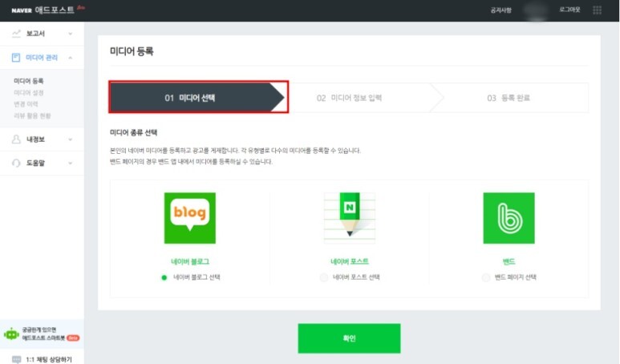Select the 네이버 포스트 선택 radio button
Image resolution: width=620 pixels, height=364 pixels.
(324, 277)
